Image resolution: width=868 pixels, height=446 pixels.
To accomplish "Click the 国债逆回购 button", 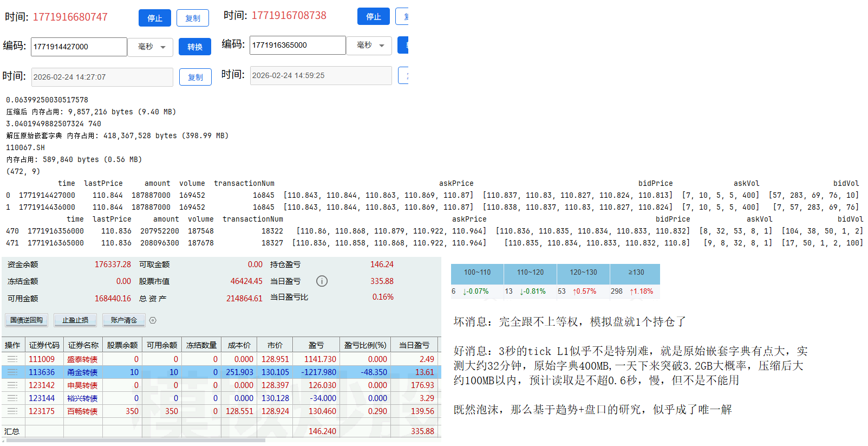I will pos(27,320).
